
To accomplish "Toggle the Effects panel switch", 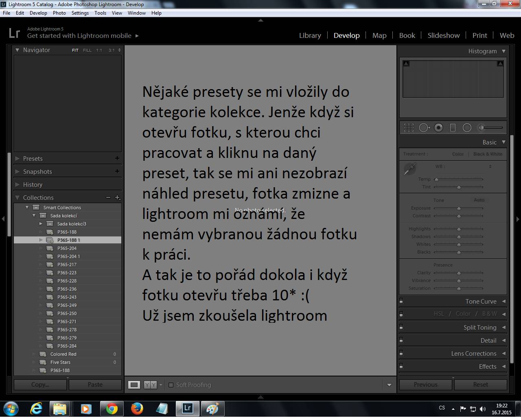I will coord(401,366).
